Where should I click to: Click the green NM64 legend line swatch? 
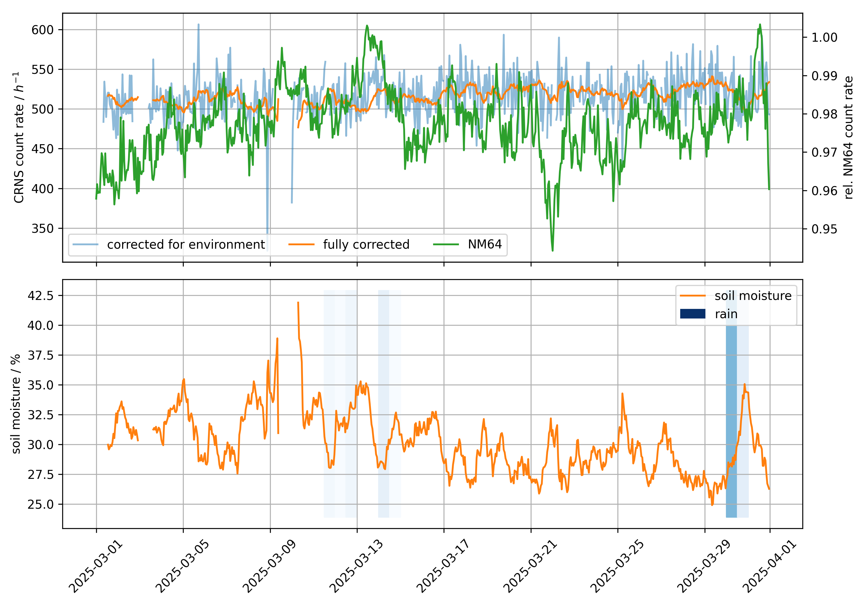446,244
